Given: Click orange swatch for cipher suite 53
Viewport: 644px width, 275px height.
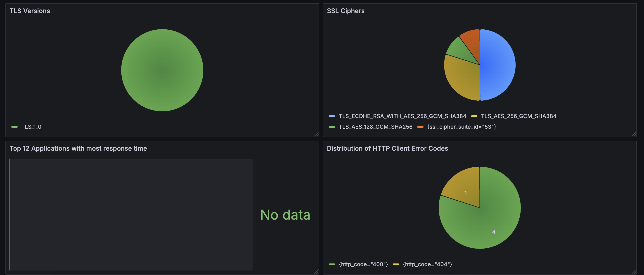Looking at the screenshot, I should [420, 127].
